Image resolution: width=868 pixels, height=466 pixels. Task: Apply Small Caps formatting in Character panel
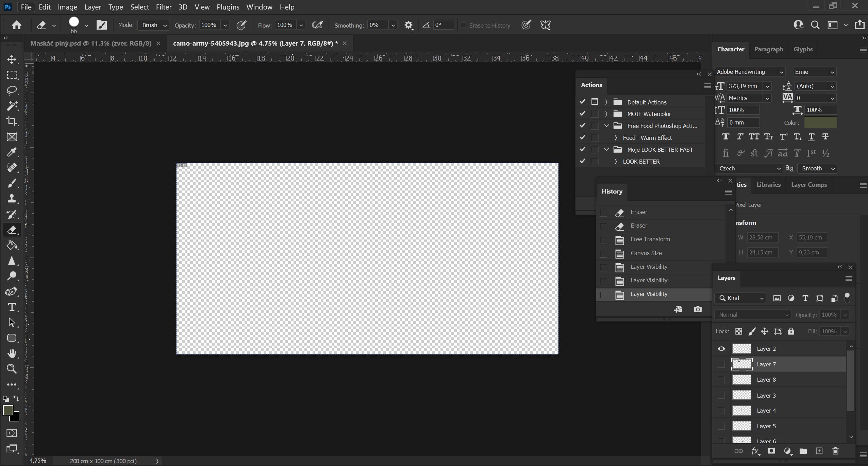click(768, 137)
